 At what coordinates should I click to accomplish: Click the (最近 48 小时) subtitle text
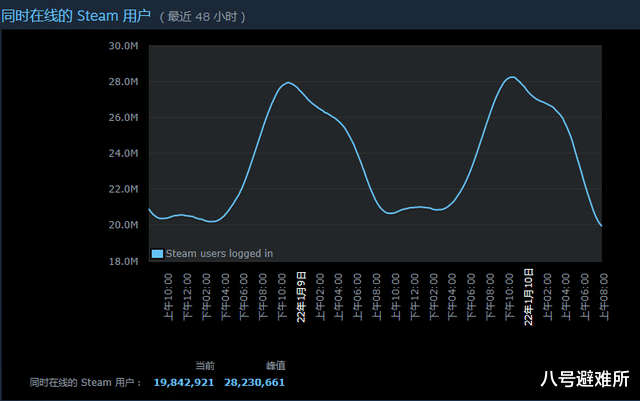[x=202, y=17]
